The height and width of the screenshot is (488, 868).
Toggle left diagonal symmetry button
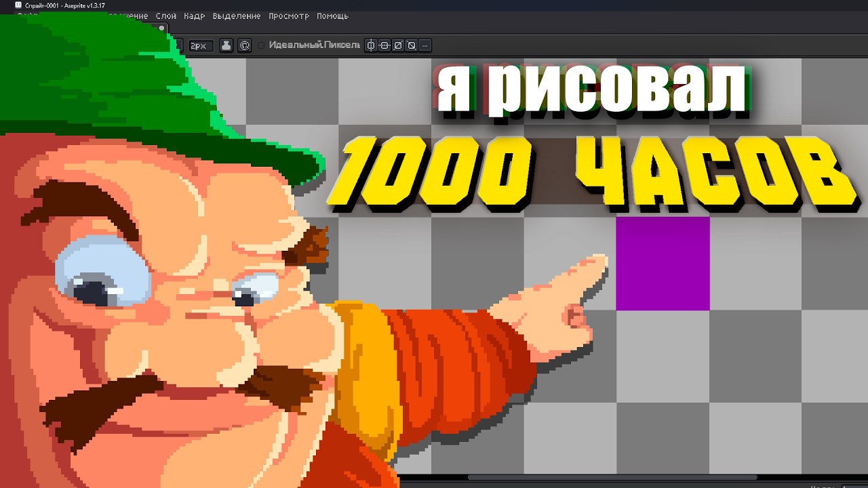[411, 45]
